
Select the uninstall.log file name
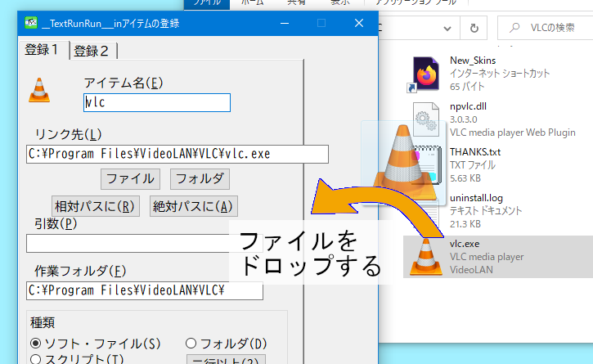[x=476, y=198]
